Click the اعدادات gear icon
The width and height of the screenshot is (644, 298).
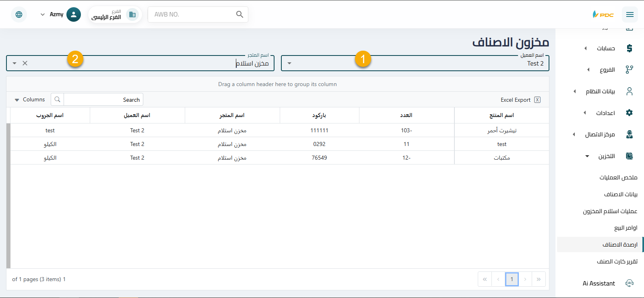630,113
